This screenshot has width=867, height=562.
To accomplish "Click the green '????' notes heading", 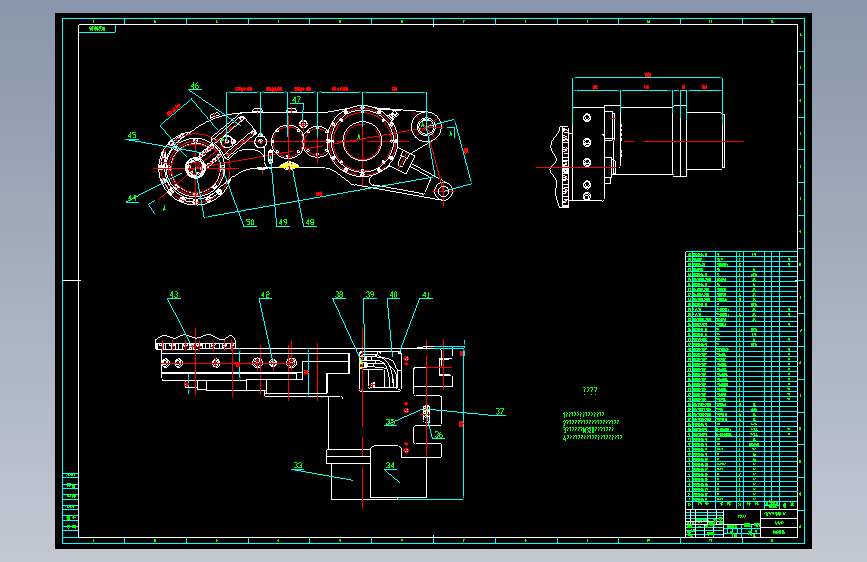I will pyautogui.click(x=590, y=391).
